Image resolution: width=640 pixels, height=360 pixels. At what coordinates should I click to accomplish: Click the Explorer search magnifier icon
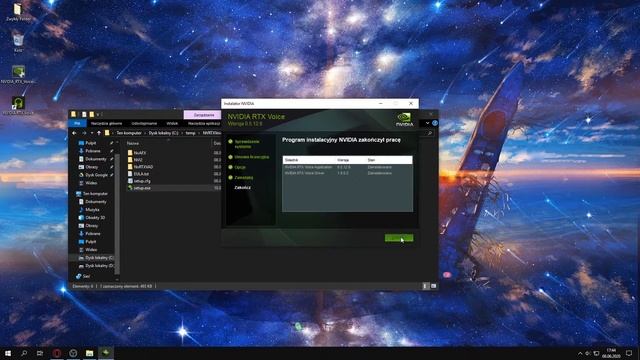pos(429,133)
